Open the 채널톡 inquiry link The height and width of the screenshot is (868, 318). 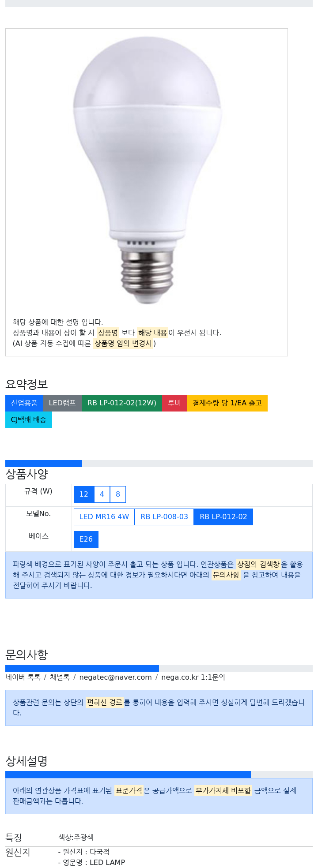[60, 677]
